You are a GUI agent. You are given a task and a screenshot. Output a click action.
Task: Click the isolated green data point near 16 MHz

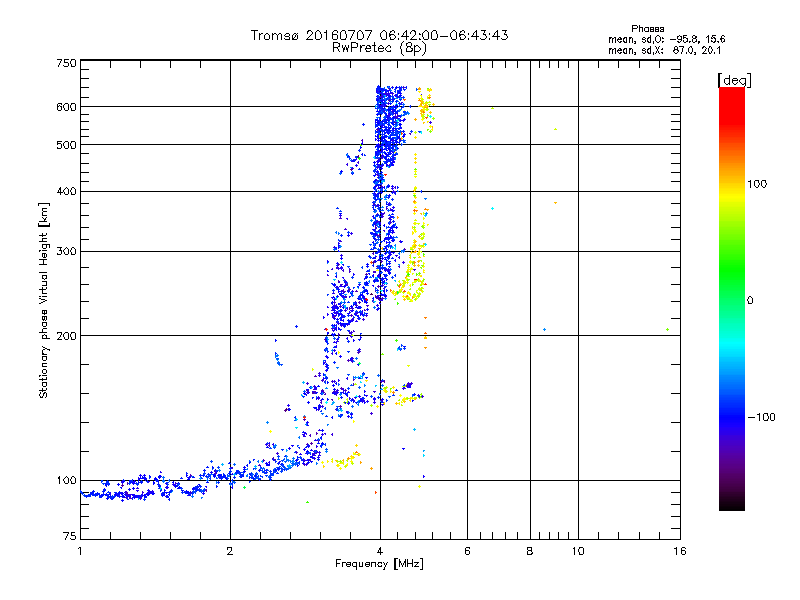667,330
